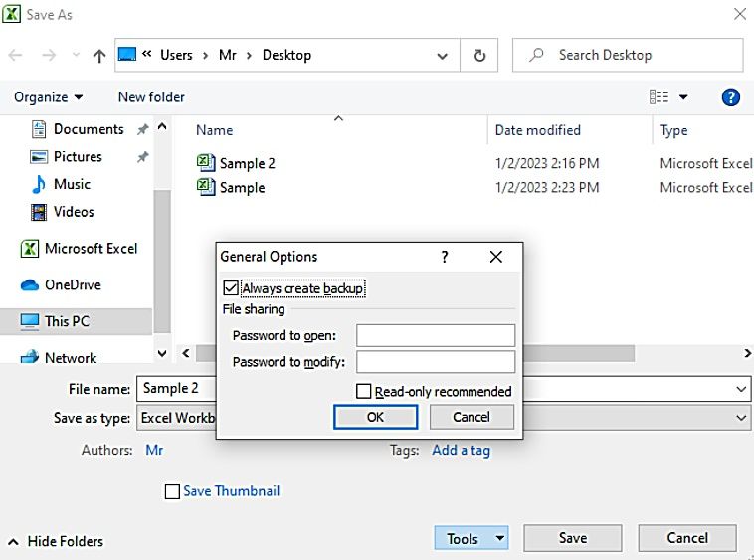This screenshot has width=754, height=560.
Task: Expand the Save as type dropdown
Action: click(x=741, y=418)
